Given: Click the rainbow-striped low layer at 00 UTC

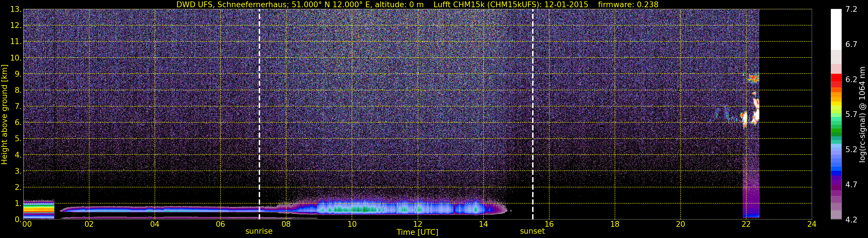Looking at the screenshot, I should [39, 209].
